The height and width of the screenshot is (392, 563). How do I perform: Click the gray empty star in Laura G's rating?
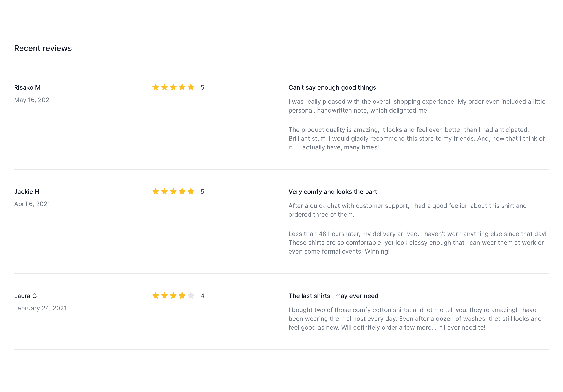tap(191, 296)
